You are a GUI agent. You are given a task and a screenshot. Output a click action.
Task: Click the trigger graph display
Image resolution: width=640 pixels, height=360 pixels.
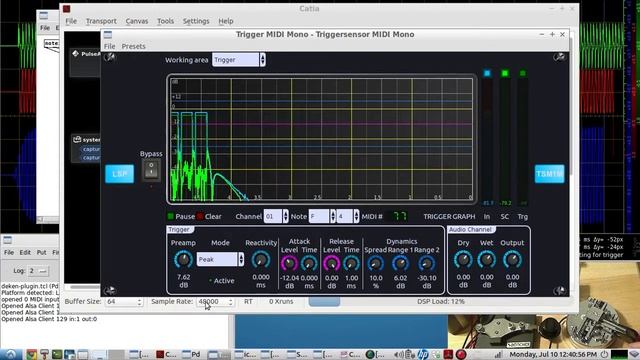pos(321,140)
